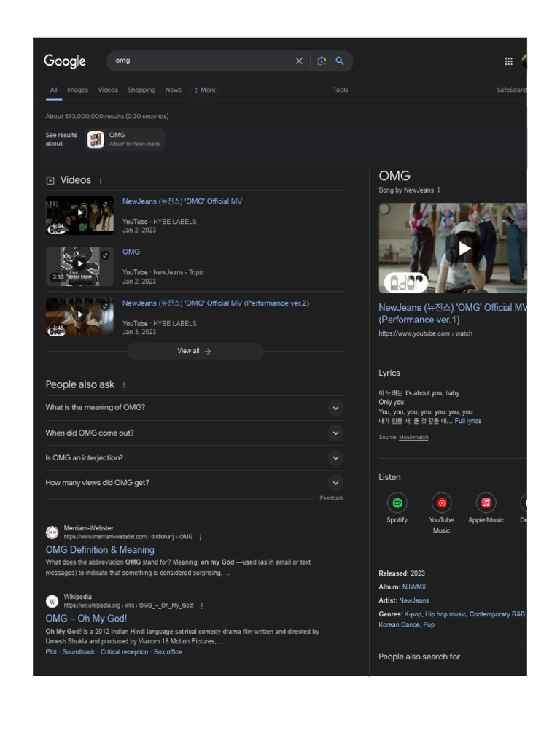Open the More search filters dropdown
Screen dimensions: 560x747
pos(205,90)
